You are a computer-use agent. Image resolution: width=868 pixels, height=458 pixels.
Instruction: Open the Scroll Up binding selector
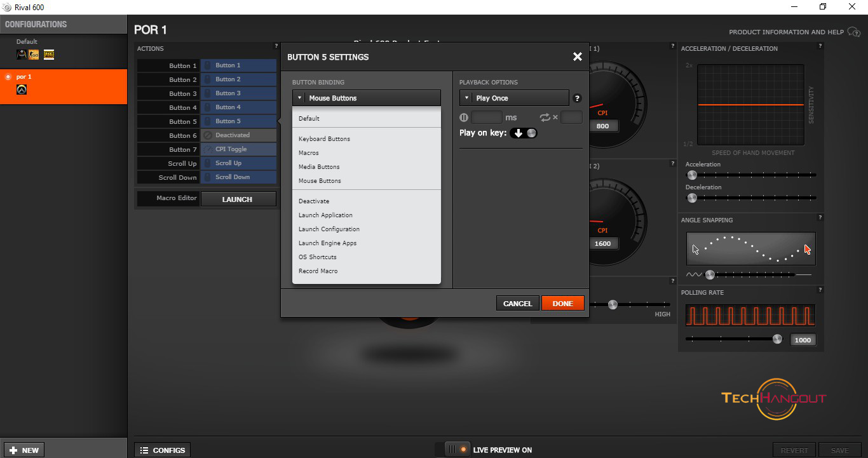[238, 163]
